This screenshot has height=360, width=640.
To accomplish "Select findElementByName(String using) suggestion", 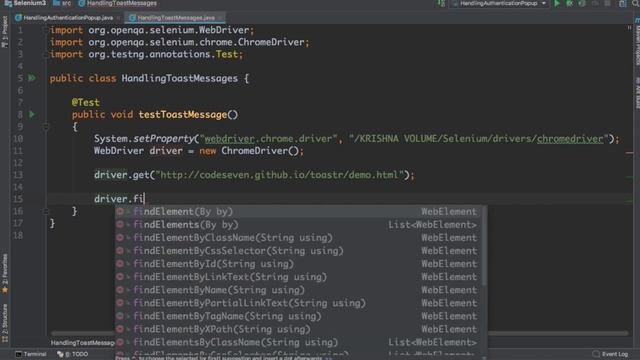I will 299,290.
